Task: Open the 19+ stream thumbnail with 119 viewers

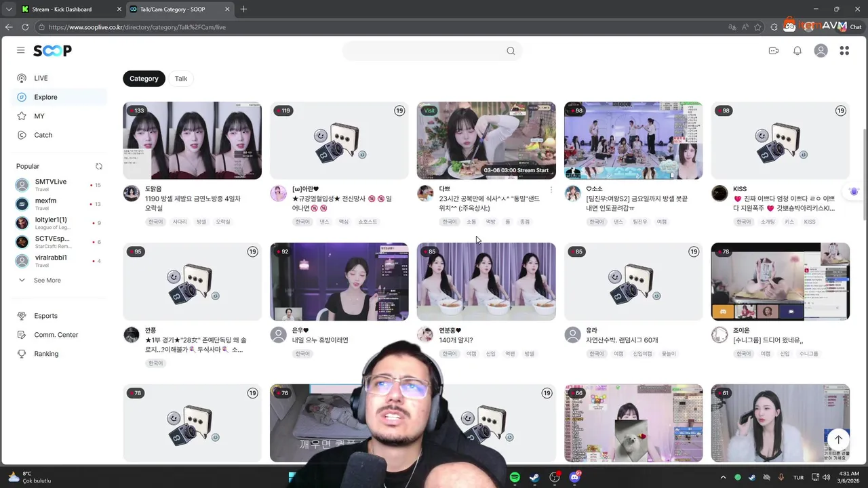Action: tap(339, 140)
